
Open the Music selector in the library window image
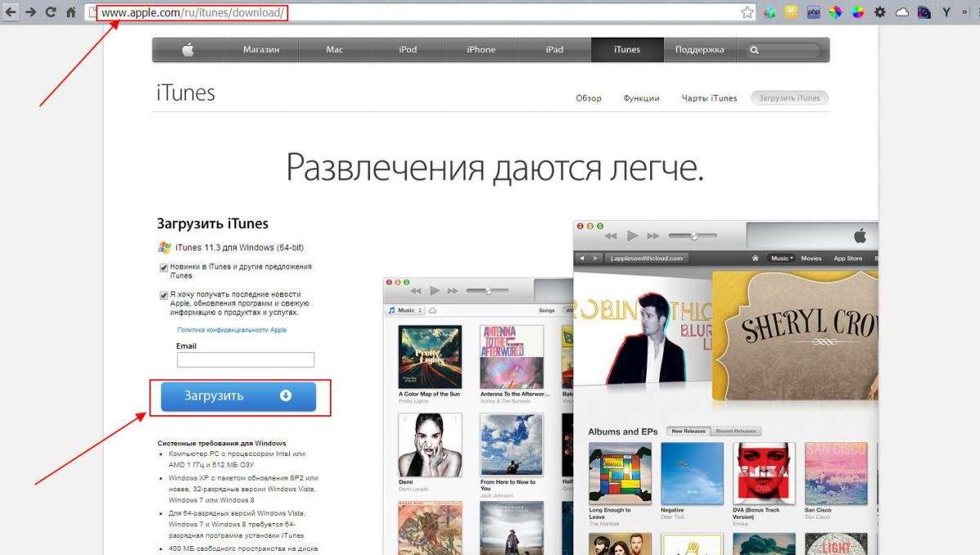pyautogui.click(x=405, y=311)
